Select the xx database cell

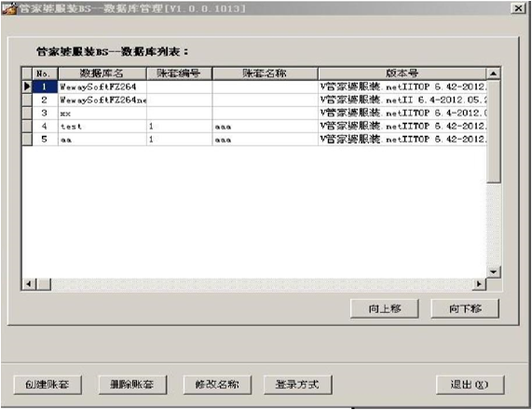point(102,113)
